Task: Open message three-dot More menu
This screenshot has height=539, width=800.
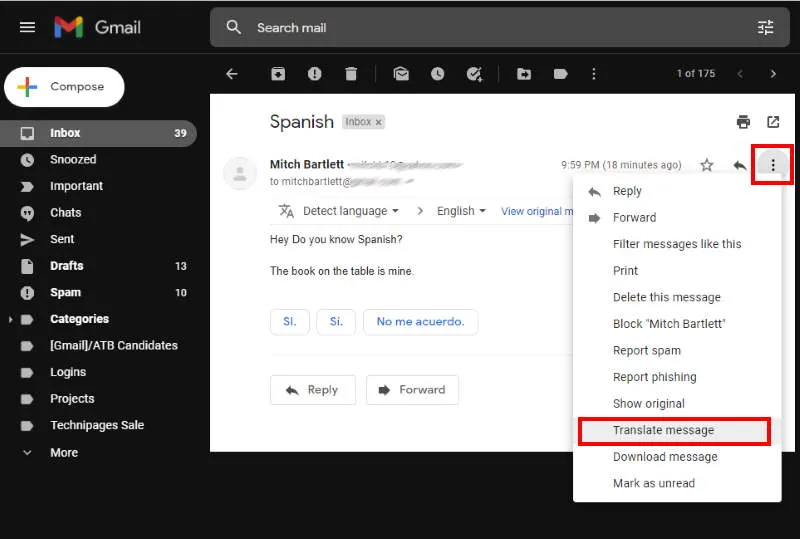Action: point(773,165)
